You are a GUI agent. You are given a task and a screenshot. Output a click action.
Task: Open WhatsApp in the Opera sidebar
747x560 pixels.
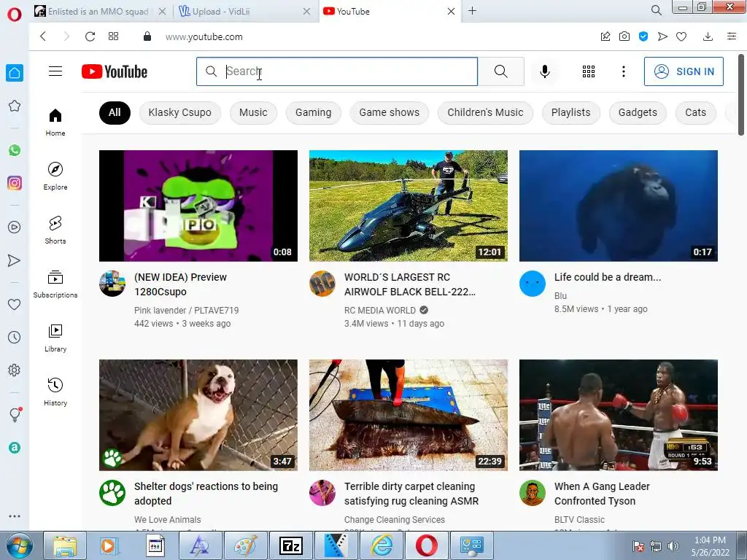click(x=15, y=150)
